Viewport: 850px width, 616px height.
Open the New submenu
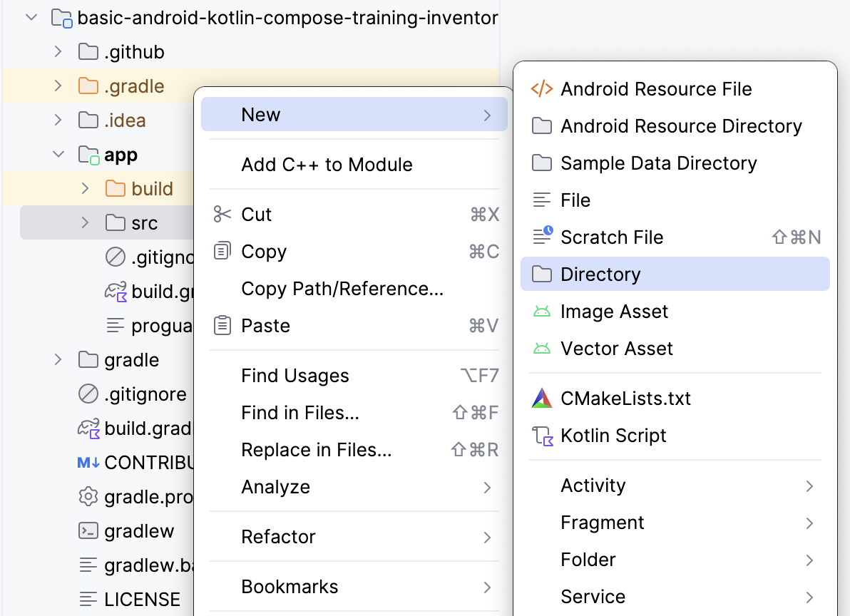coord(260,114)
